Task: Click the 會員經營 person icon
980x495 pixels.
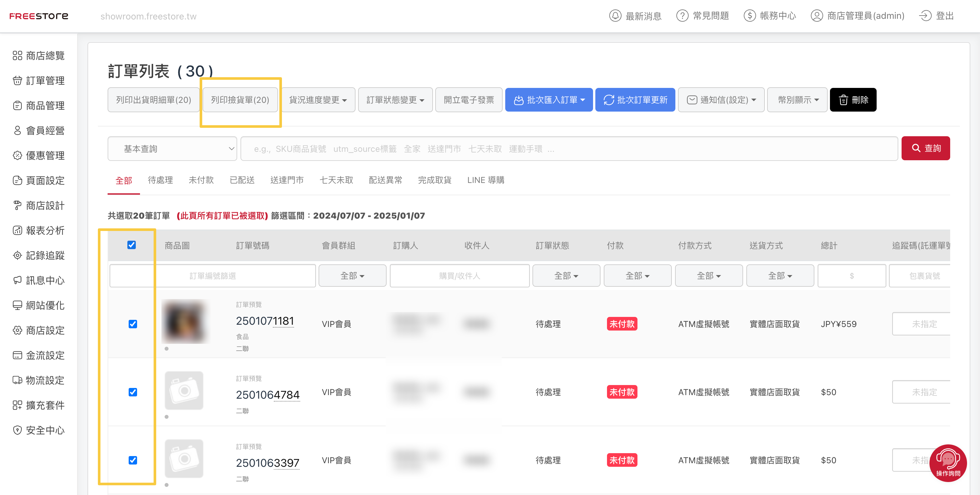Action: 17,130
